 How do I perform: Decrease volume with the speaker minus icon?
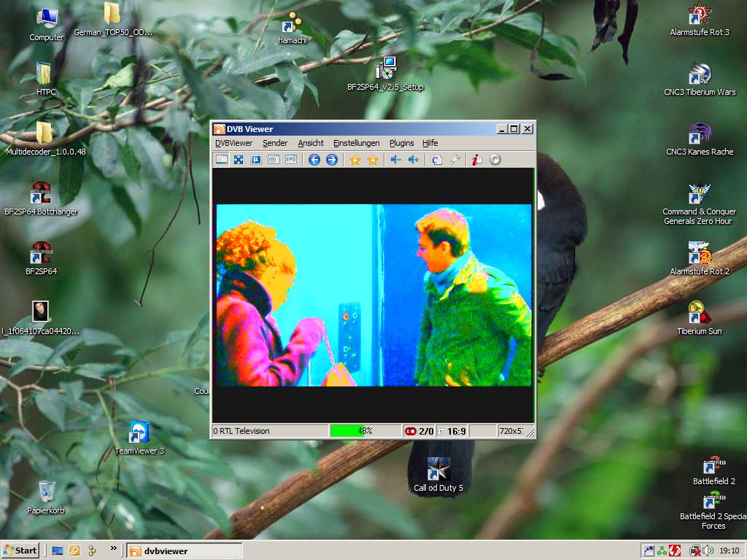(x=396, y=160)
